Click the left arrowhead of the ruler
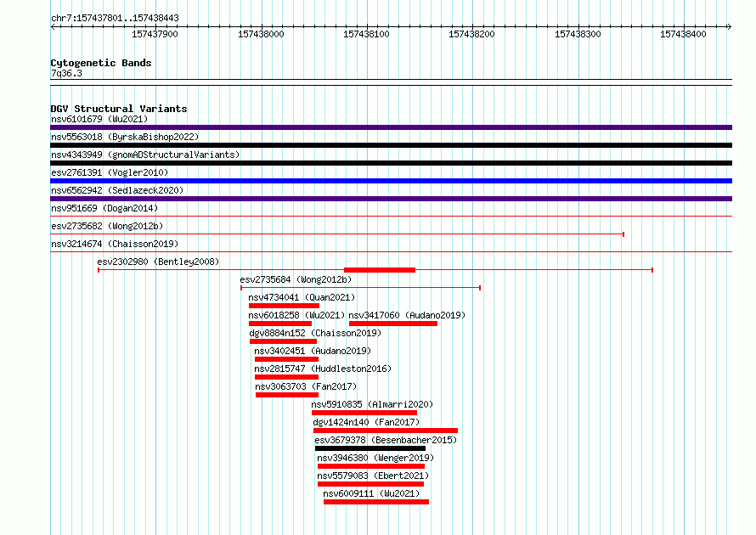Screen dimensions: 756x535 [x=53, y=26]
